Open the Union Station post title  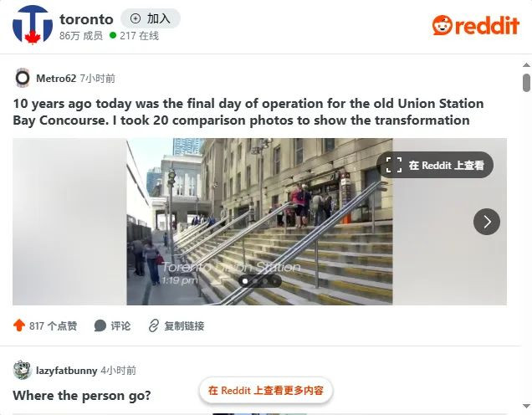[x=248, y=111]
